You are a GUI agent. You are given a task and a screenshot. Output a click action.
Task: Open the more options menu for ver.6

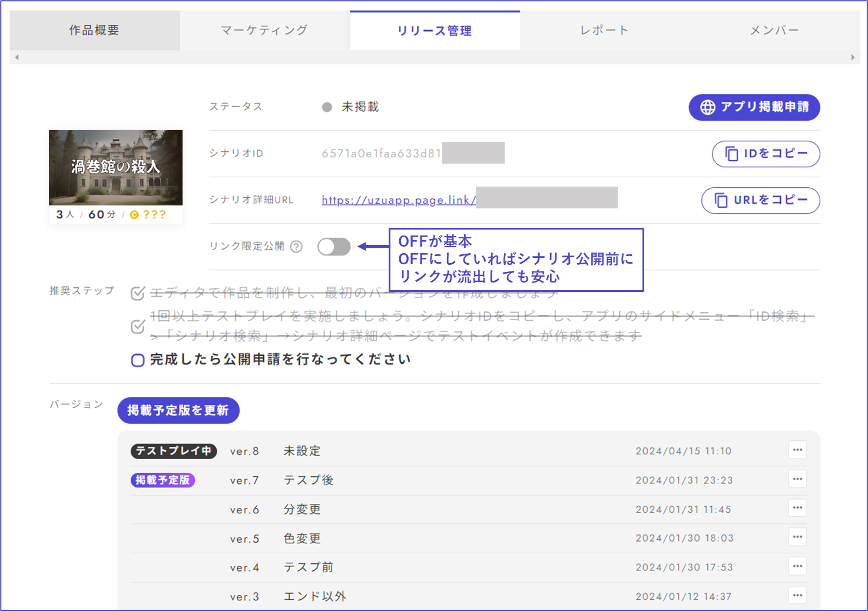(797, 508)
